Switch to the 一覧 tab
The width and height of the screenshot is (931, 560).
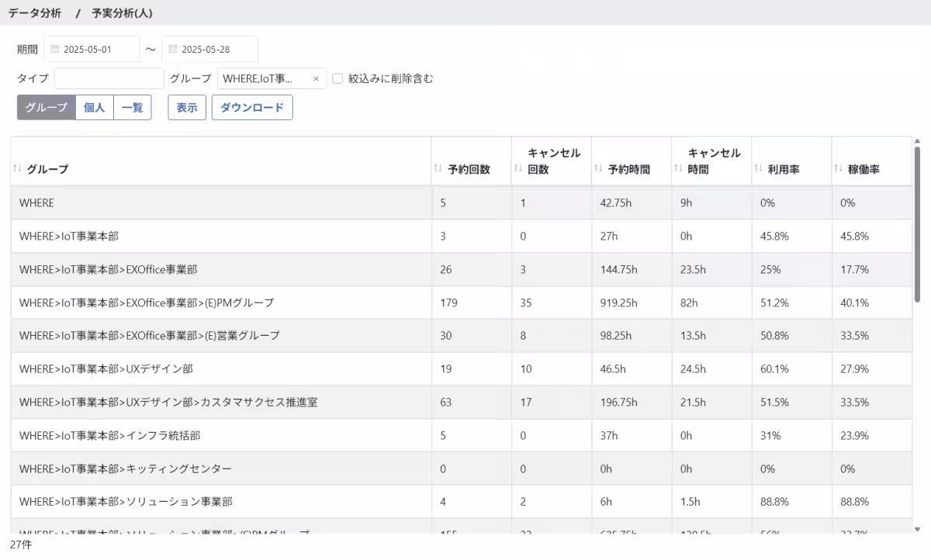coord(132,107)
